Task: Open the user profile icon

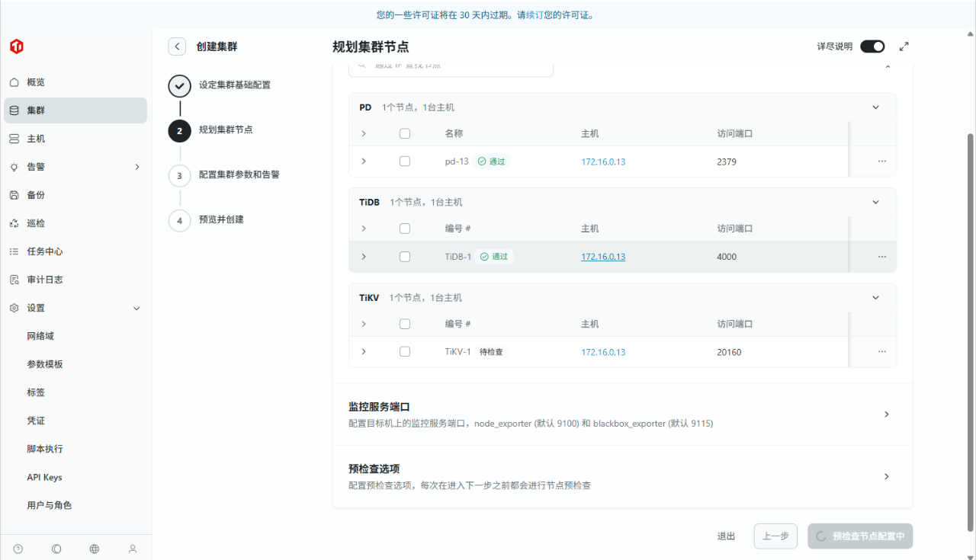Action: [133, 549]
